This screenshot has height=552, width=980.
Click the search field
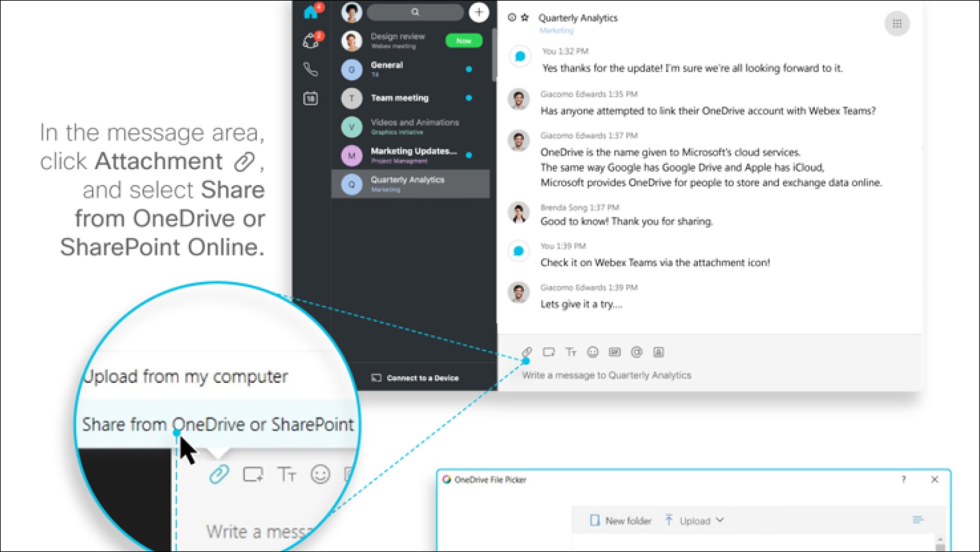(x=415, y=12)
